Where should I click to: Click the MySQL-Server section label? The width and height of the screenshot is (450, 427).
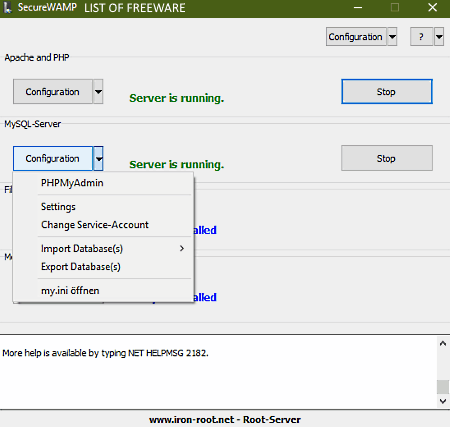point(32,124)
